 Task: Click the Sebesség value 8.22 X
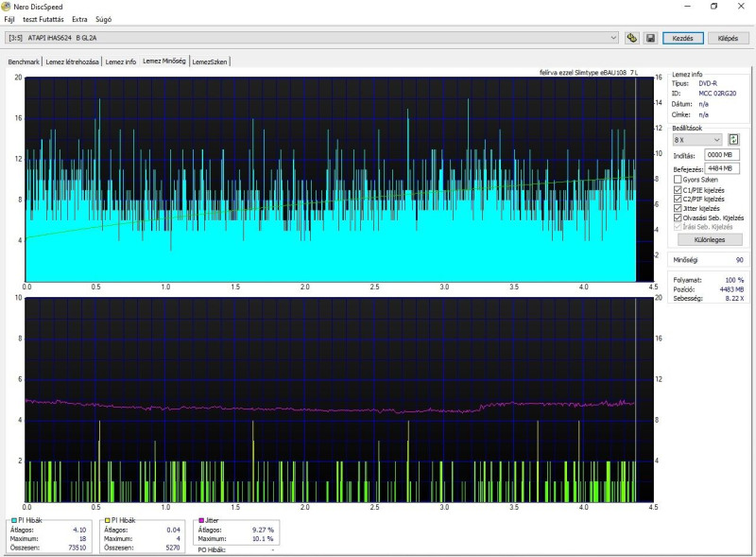click(734, 298)
